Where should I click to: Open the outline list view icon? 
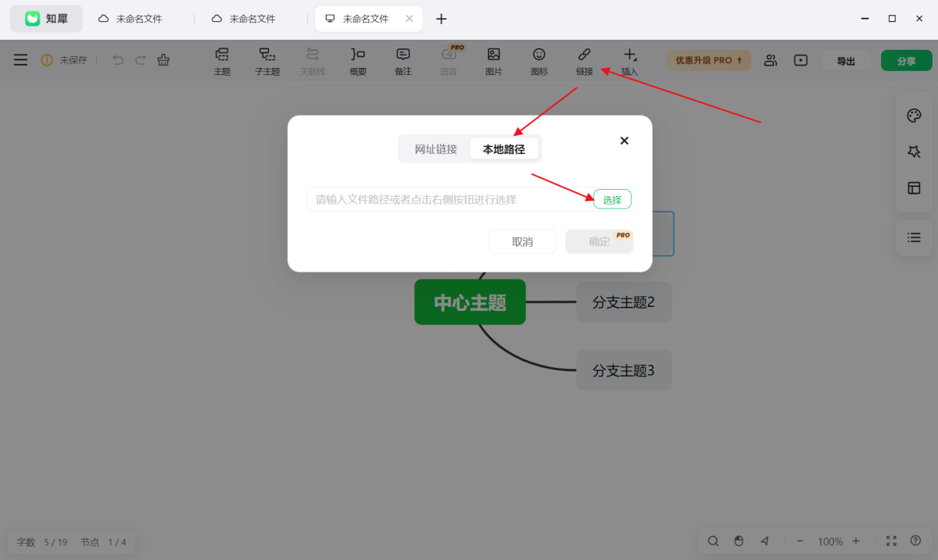click(914, 237)
